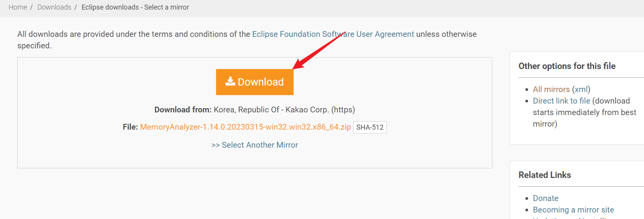Open the Donate link
This screenshot has height=219, width=644.
tap(545, 198)
